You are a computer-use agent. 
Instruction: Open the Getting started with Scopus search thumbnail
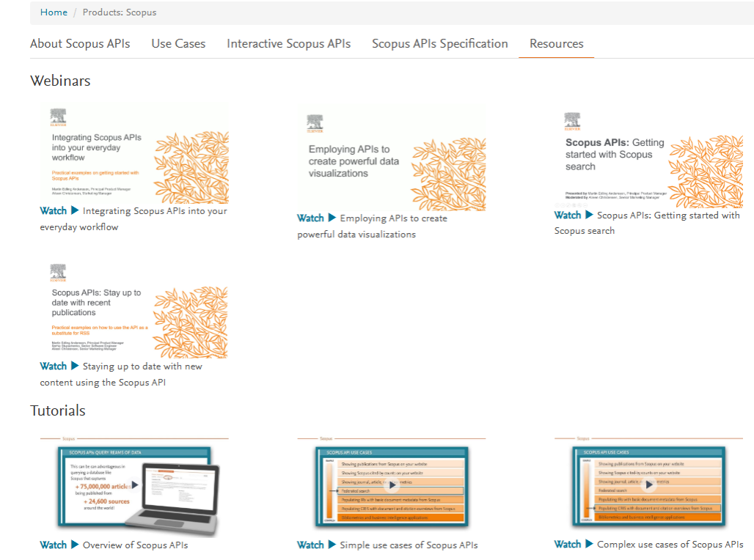pyautogui.click(x=648, y=156)
